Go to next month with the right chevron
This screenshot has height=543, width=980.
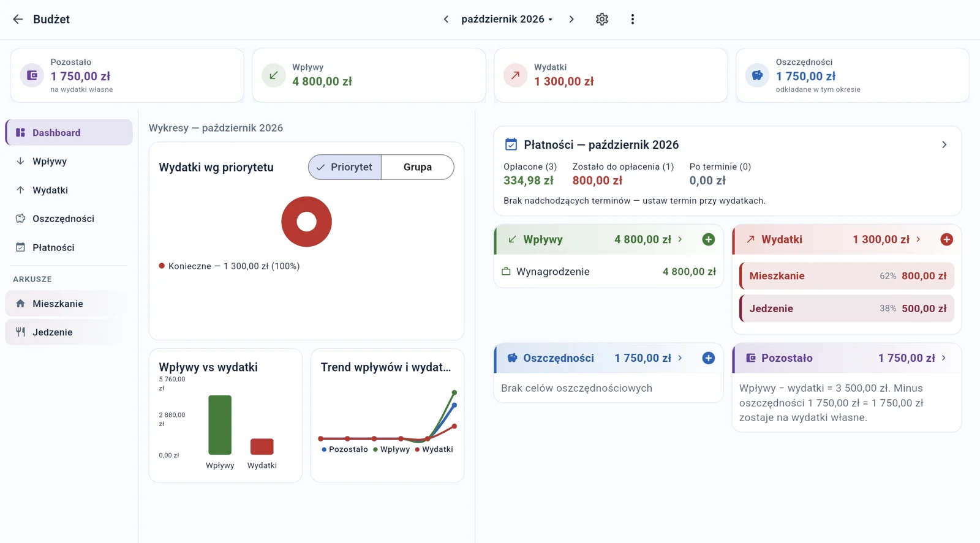(571, 19)
